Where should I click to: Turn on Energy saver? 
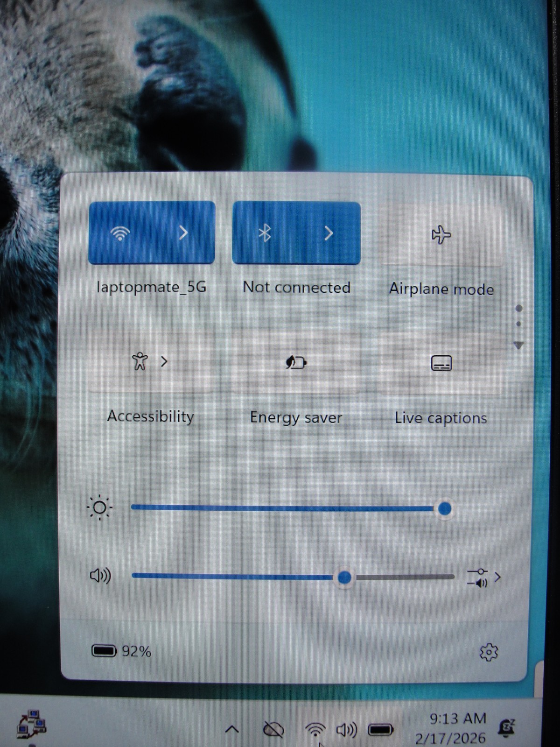click(296, 363)
